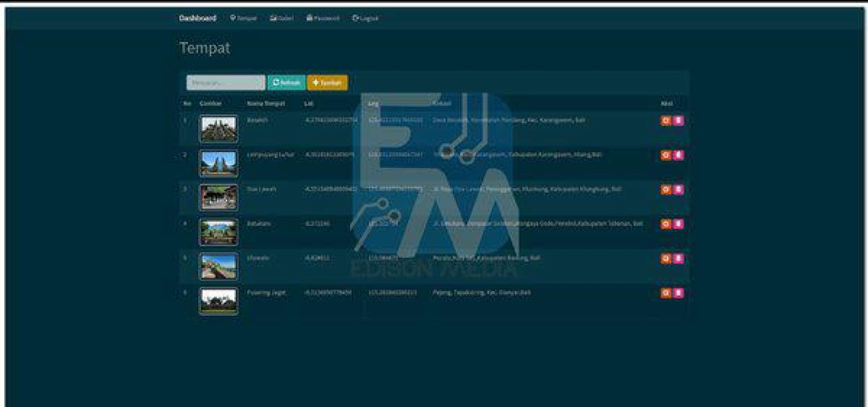This screenshot has width=868, height=407.
Task: Click the orange edit icon in row 5
Action: point(666,258)
